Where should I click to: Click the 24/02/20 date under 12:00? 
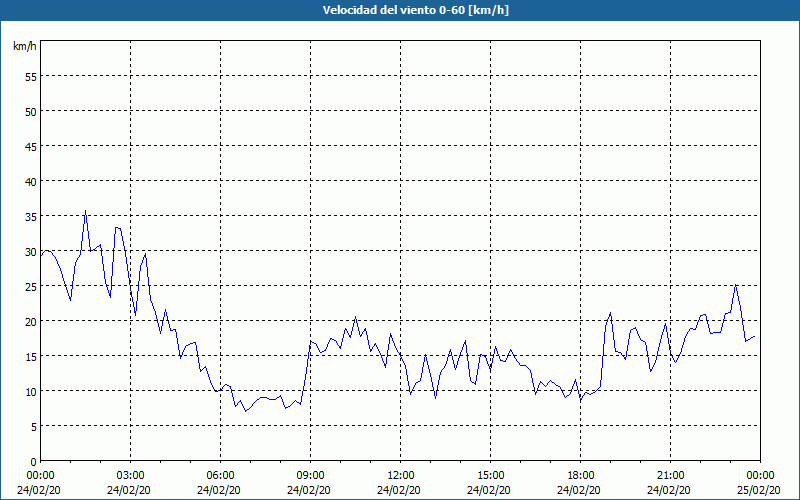399,490
